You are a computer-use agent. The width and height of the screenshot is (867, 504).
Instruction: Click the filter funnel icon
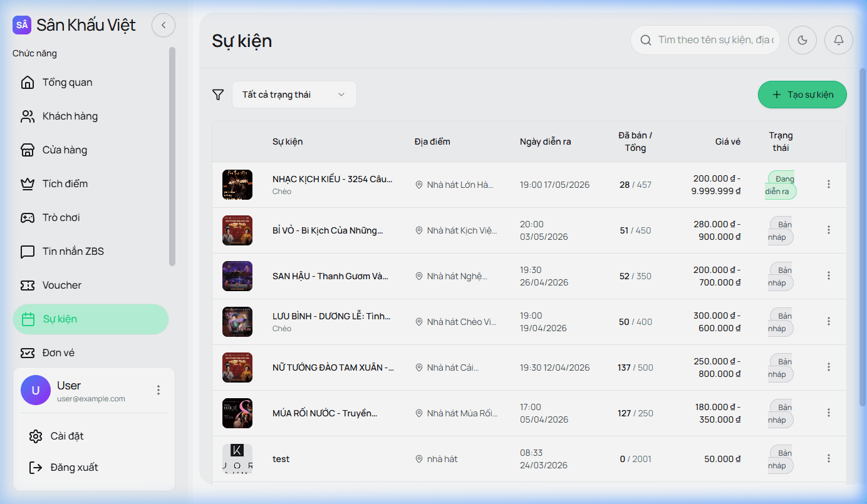(x=218, y=95)
